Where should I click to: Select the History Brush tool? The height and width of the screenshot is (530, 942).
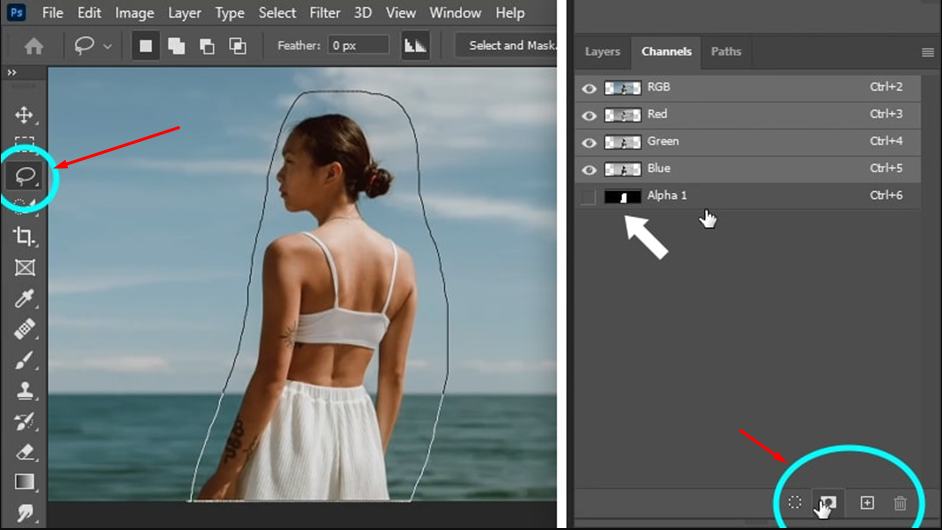point(24,421)
